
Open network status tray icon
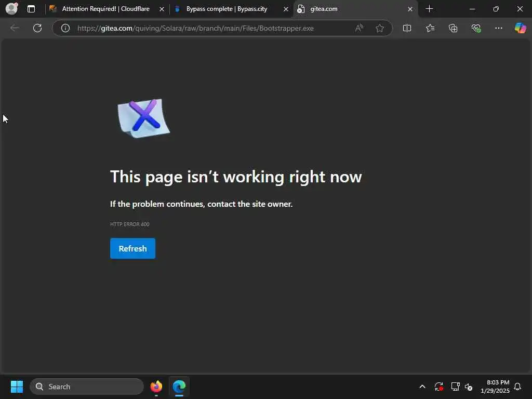[x=455, y=387]
